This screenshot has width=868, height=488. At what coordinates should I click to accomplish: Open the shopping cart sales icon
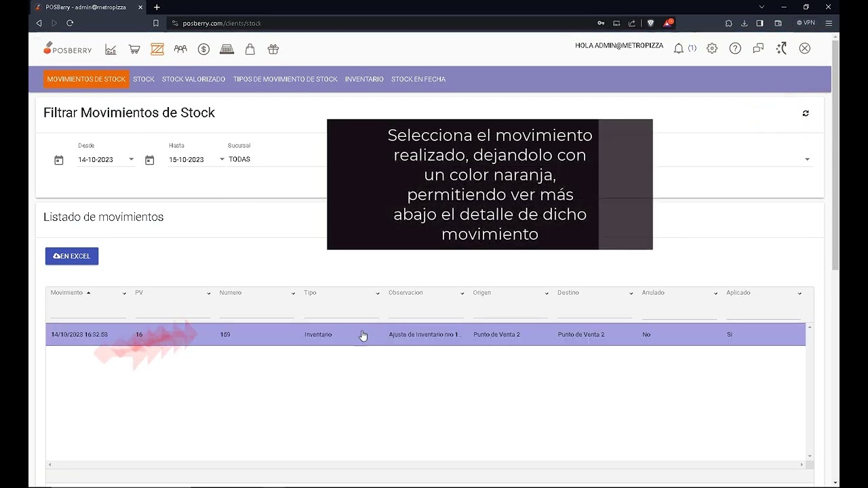[x=134, y=49]
